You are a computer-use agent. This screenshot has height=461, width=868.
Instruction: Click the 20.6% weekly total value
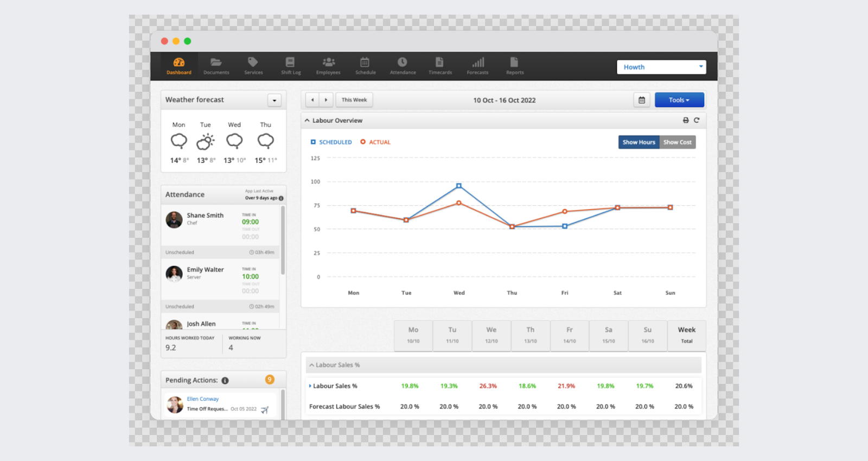pyautogui.click(x=684, y=386)
